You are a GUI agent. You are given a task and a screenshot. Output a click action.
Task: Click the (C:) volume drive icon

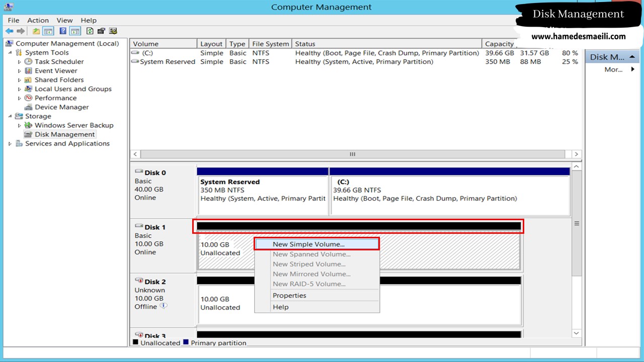coord(135,53)
